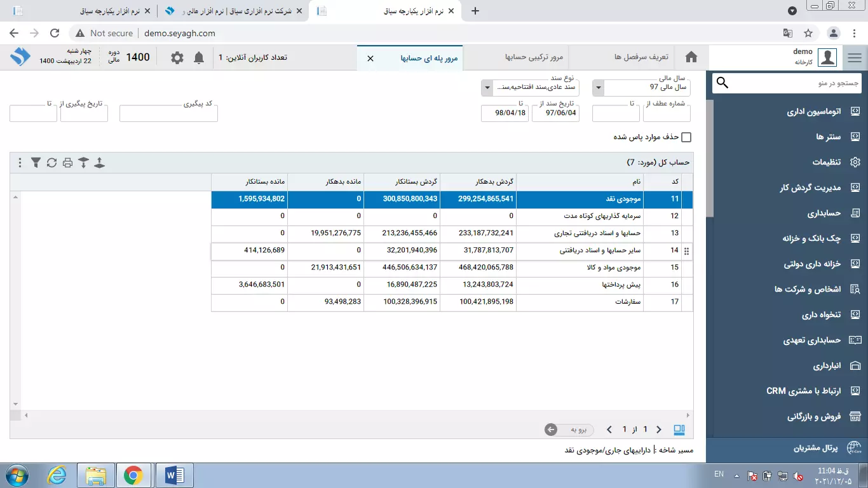
Task: Click the panel layout icon beside pagination
Action: pyautogui.click(x=679, y=430)
